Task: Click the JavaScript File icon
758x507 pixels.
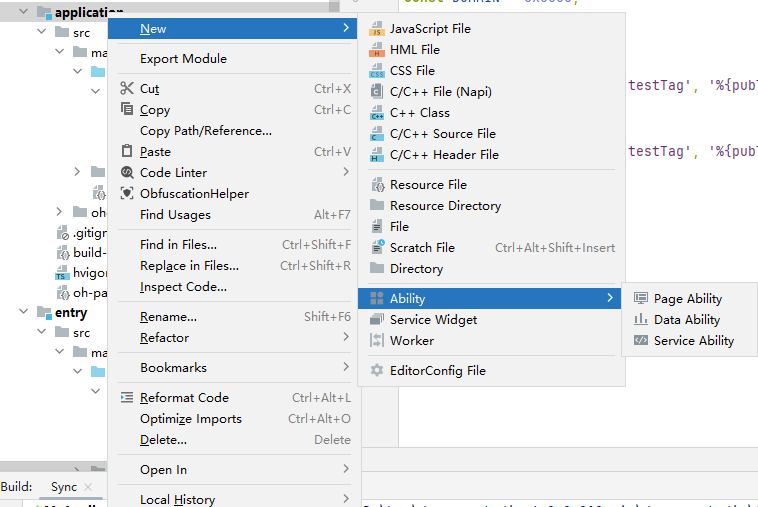Action: tap(377, 29)
